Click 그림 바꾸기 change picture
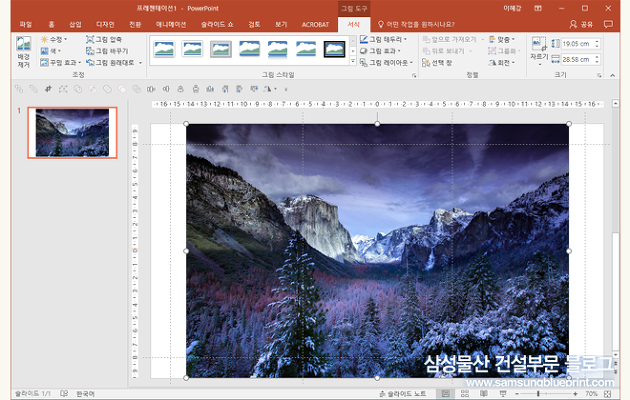Image resolution: width=630 pixels, height=400 pixels. (x=107, y=51)
